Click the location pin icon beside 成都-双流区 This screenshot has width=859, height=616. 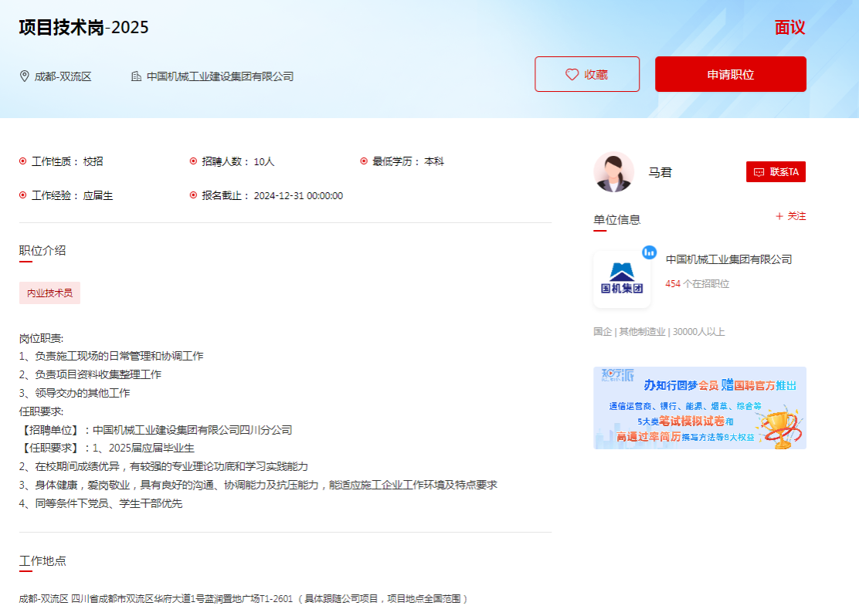pos(25,76)
